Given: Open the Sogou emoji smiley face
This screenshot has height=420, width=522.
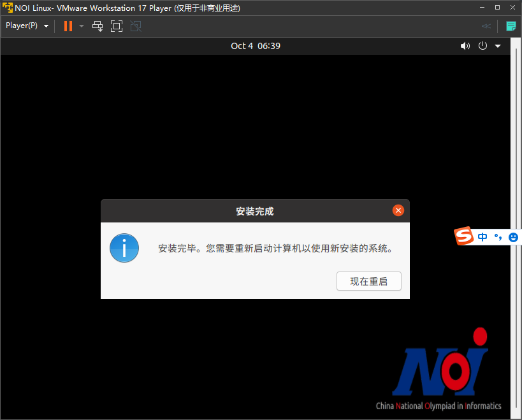Looking at the screenshot, I should pyautogui.click(x=514, y=237).
